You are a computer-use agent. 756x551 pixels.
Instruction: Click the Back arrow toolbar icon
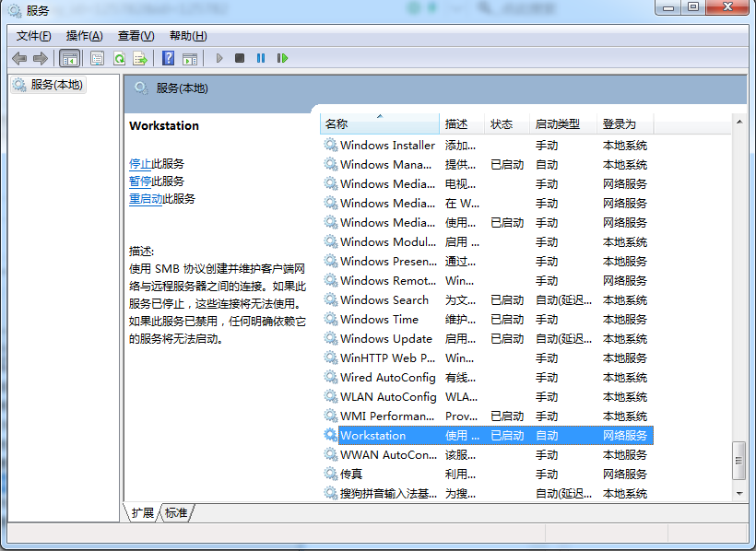point(19,58)
